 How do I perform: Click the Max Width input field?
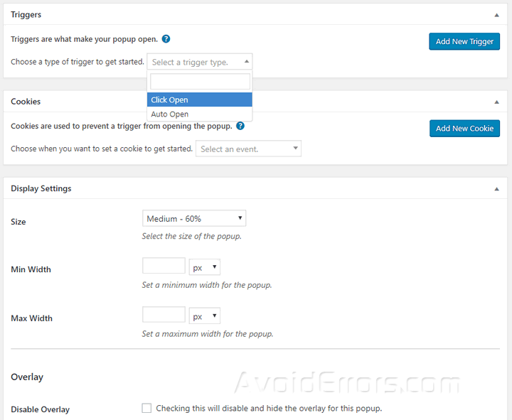[x=164, y=315]
